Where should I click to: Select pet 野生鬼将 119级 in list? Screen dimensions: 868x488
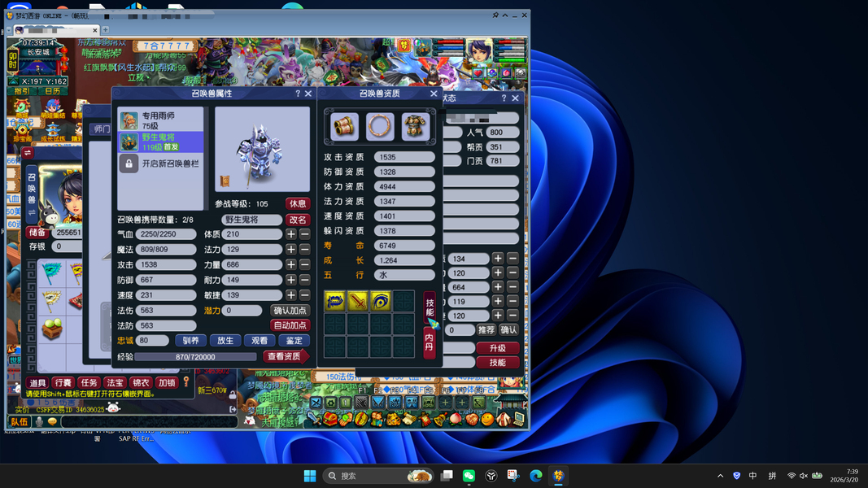[161, 142]
